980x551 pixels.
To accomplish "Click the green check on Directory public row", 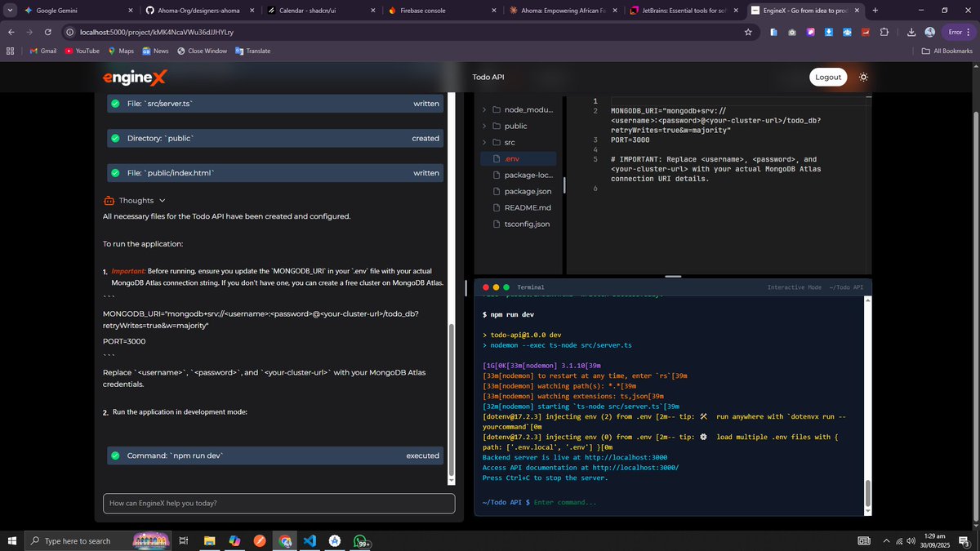I will pos(116,138).
